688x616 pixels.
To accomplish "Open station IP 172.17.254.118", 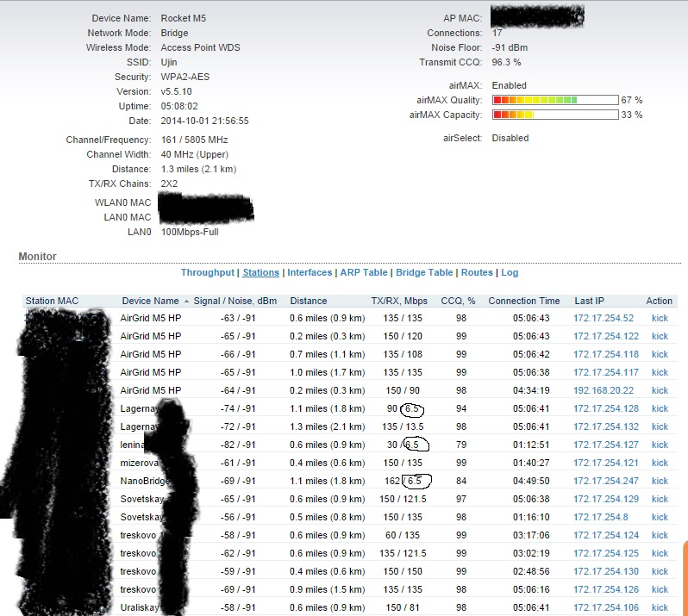I will pos(606,354).
